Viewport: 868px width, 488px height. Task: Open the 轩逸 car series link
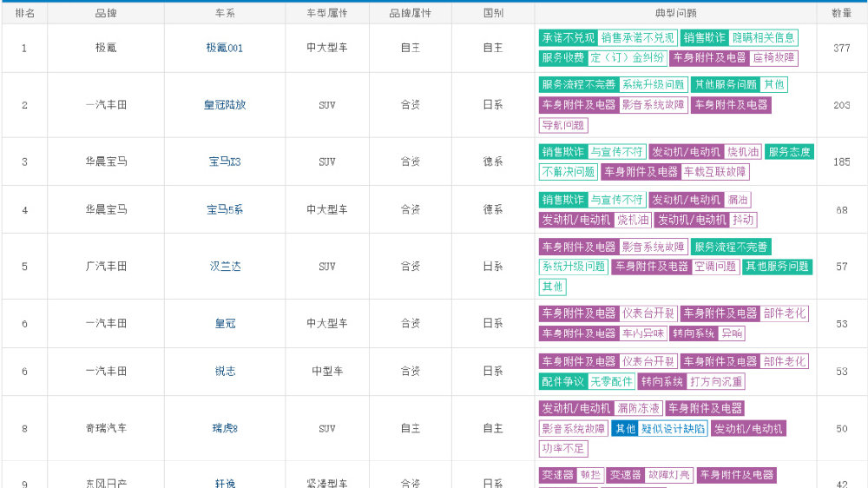(x=225, y=483)
